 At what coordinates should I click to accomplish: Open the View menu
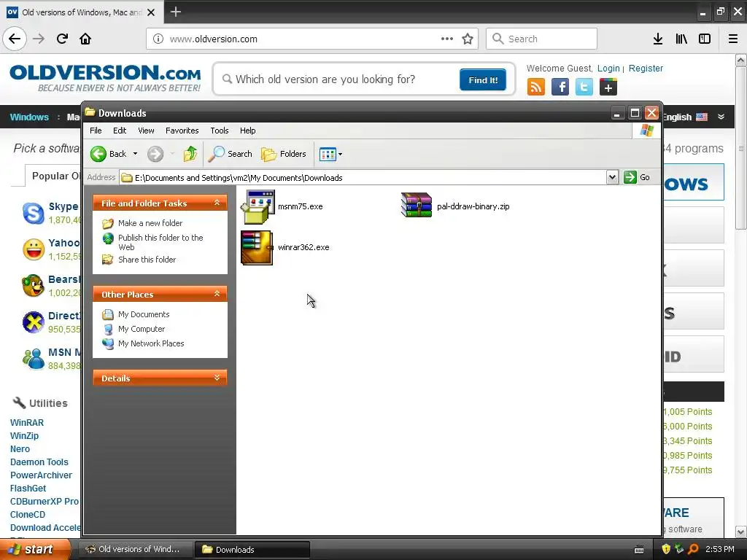pos(146,131)
